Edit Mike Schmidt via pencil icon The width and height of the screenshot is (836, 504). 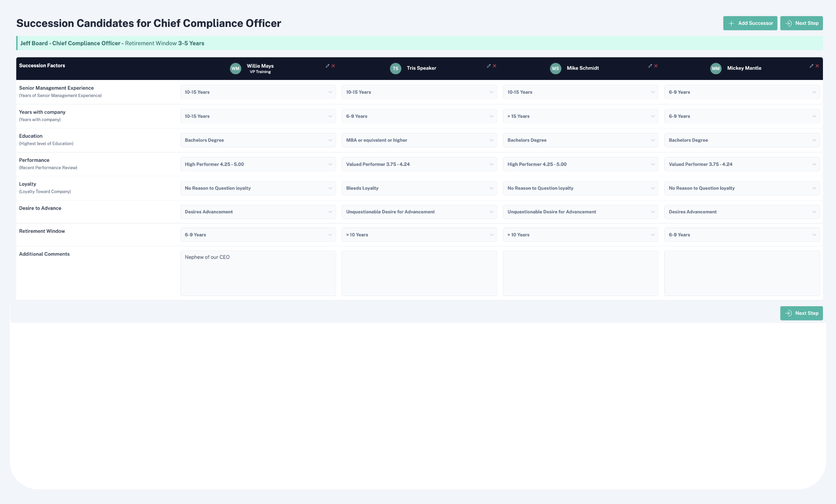click(x=650, y=66)
